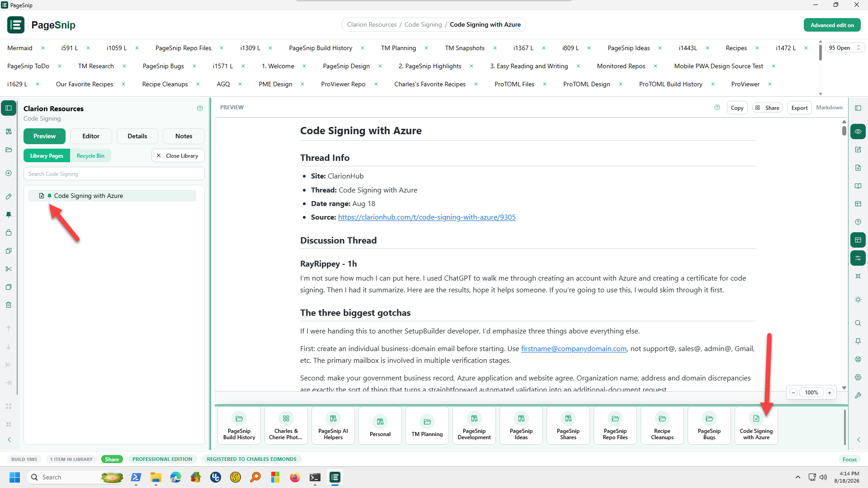The height and width of the screenshot is (488, 868).
Task: Expand the right panel chevron at bottom
Action: [x=858, y=440]
